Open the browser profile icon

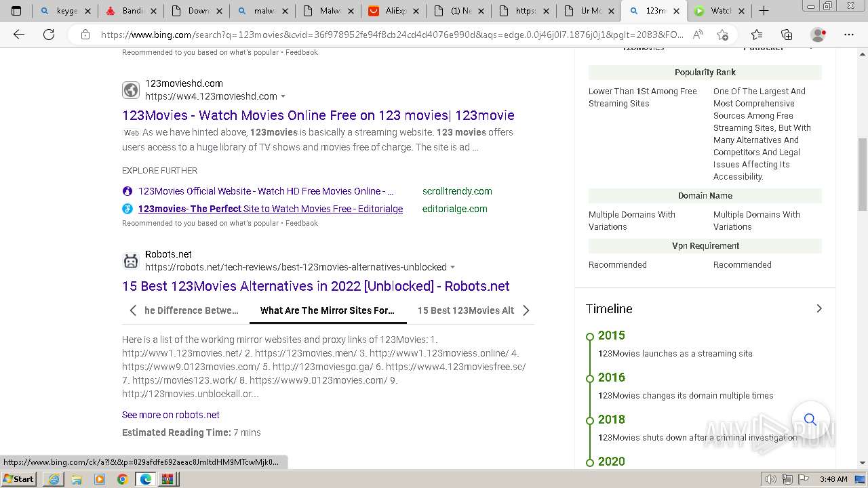(818, 35)
